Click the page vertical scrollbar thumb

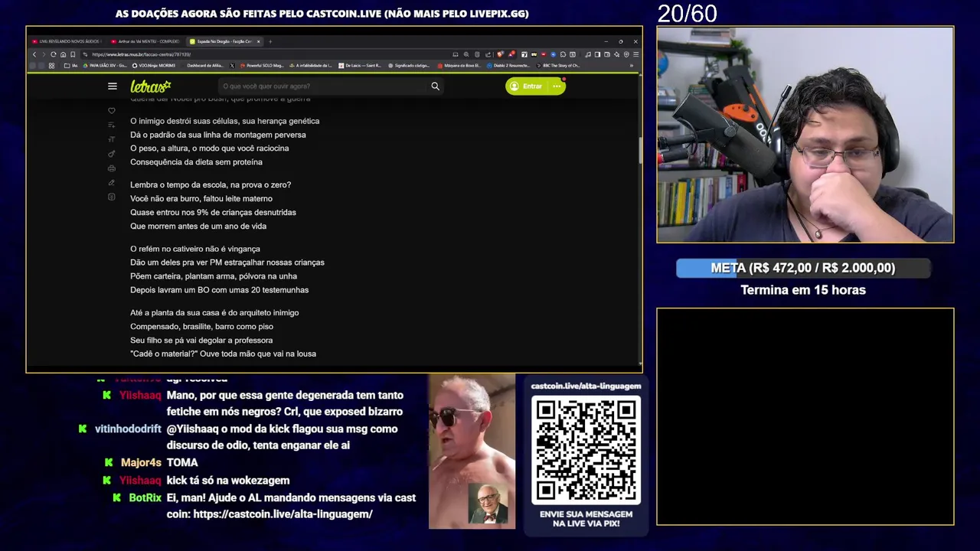click(640, 150)
